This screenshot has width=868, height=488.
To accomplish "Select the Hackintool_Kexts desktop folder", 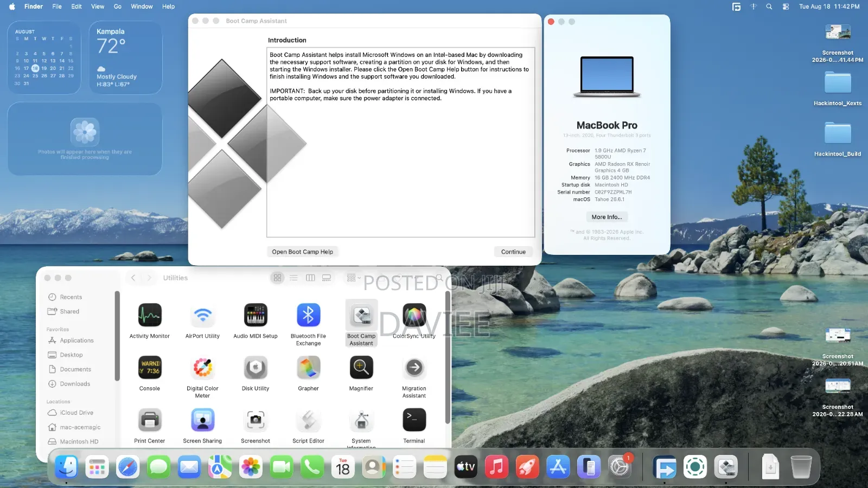I will [x=838, y=82].
